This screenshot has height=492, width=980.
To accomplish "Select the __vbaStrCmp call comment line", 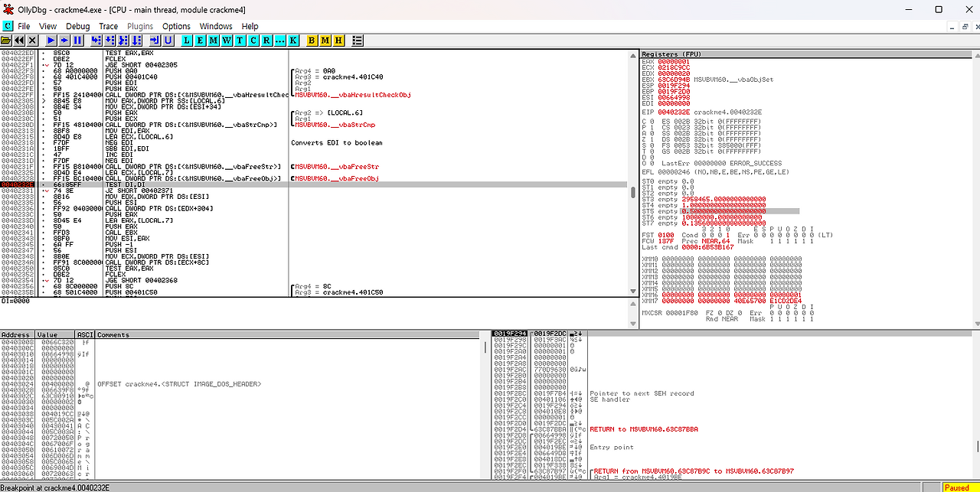I will pos(335,125).
